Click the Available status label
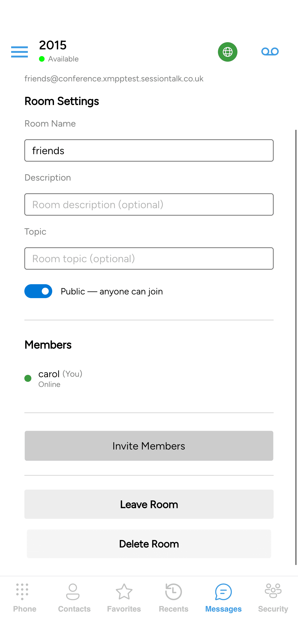 point(63,59)
